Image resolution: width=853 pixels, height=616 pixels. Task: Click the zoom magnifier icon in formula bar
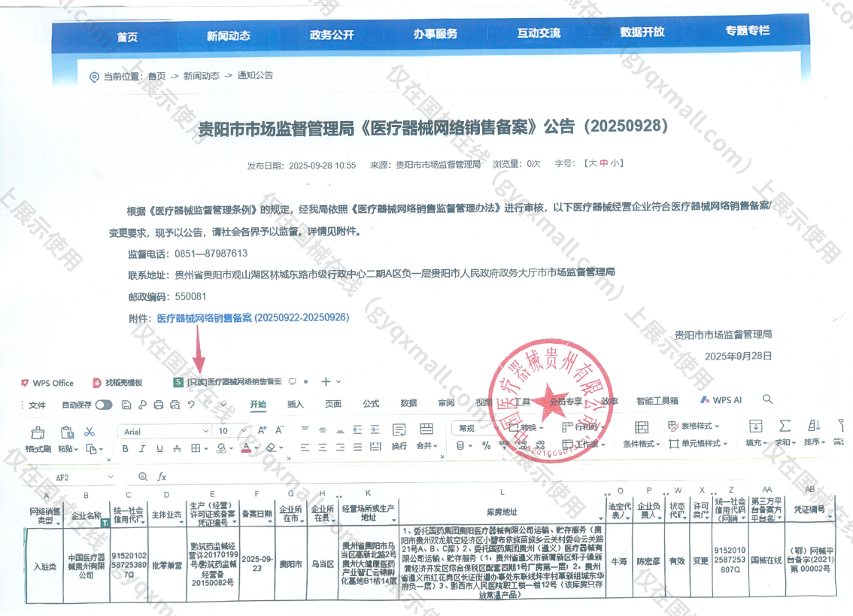tap(143, 477)
